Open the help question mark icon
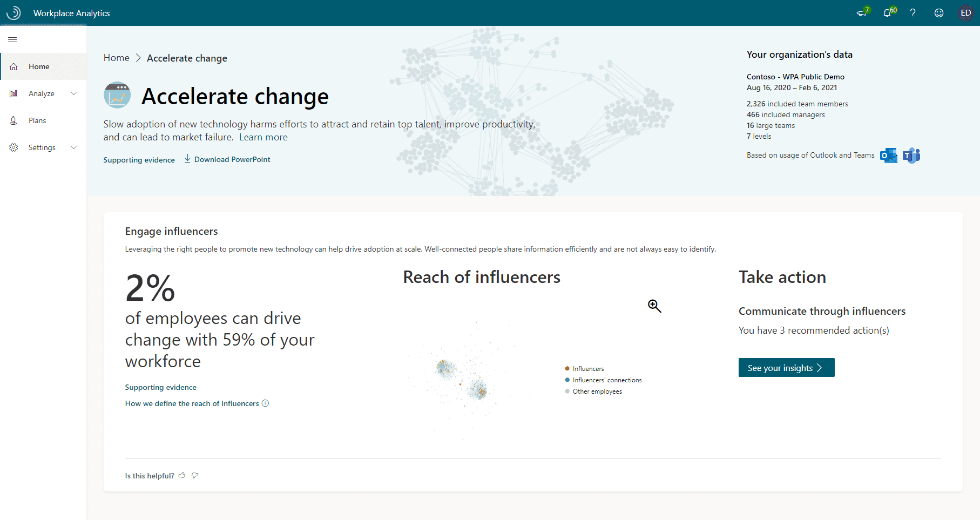Image resolution: width=980 pixels, height=520 pixels. 913,13
